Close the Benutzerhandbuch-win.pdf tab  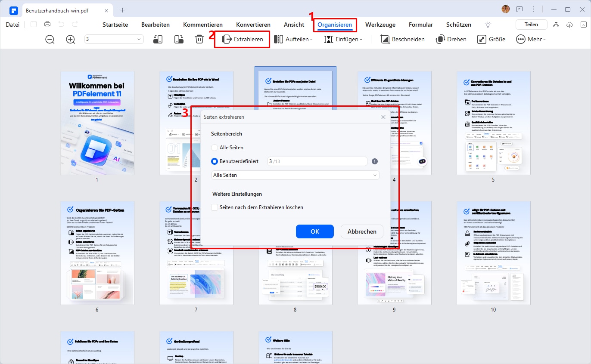click(106, 10)
